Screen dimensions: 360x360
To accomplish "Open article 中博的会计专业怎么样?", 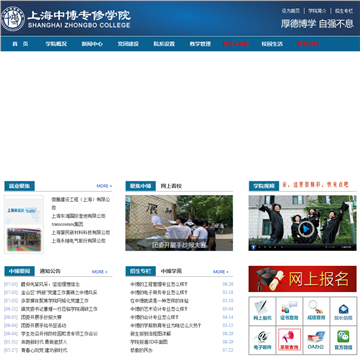I will click(x=154, y=317).
